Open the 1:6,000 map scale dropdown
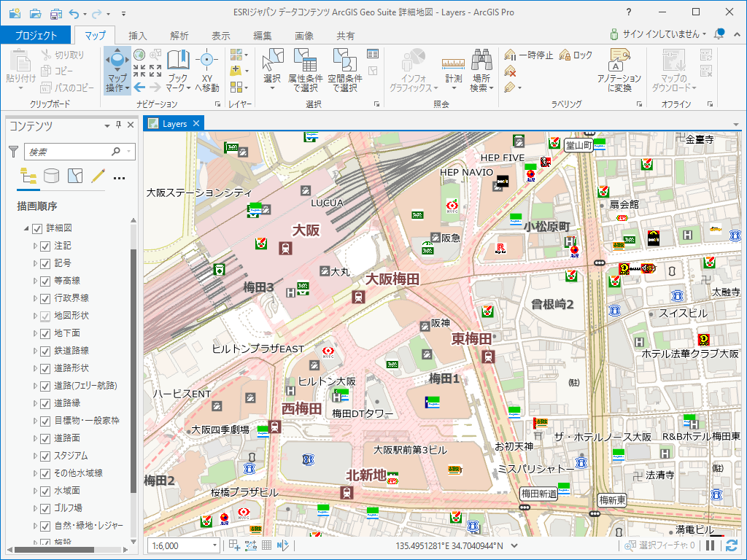The height and width of the screenshot is (560, 747). coord(214,545)
